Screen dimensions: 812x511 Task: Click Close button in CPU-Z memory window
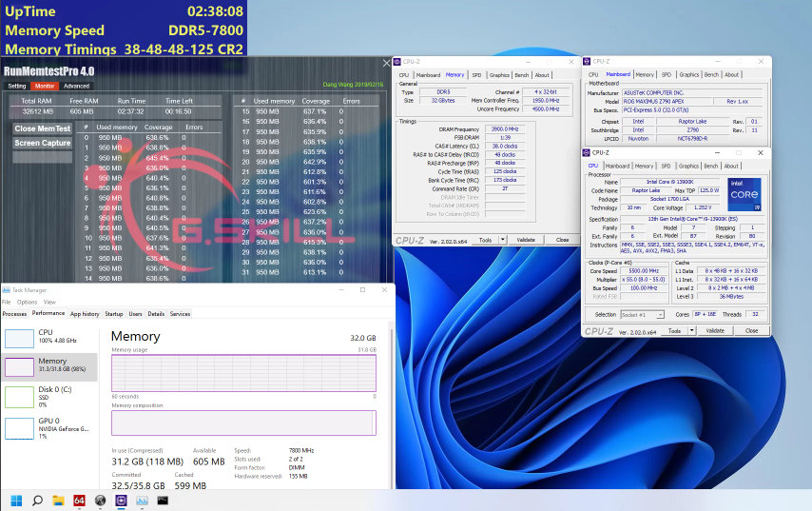tap(562, 240)
